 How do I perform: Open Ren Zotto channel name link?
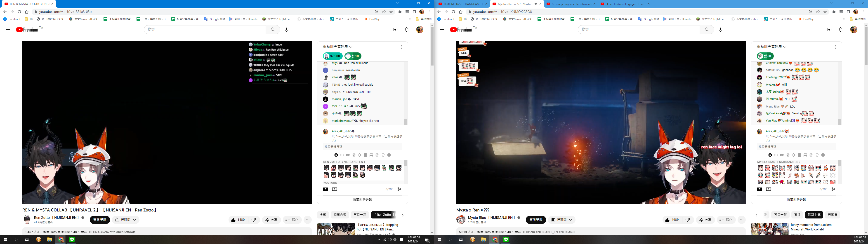(57, 218)
